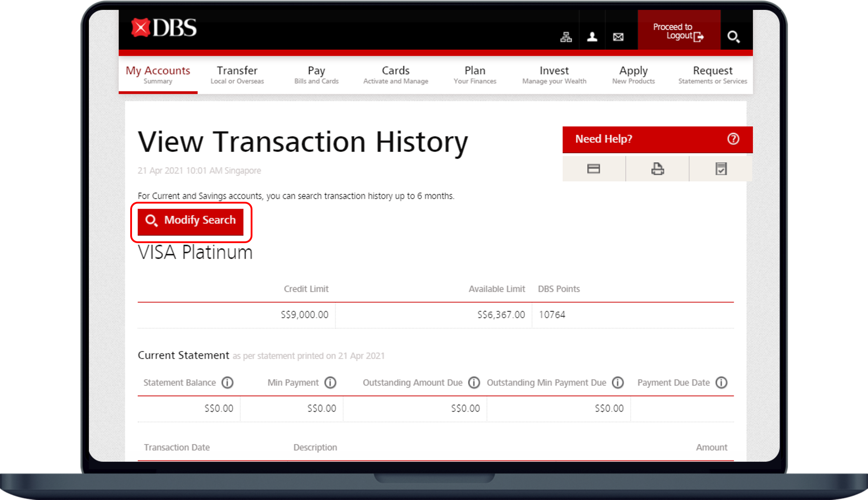Open the Pay Bills and Cards menu
The image size is (868, 500).
click(316, 75)
